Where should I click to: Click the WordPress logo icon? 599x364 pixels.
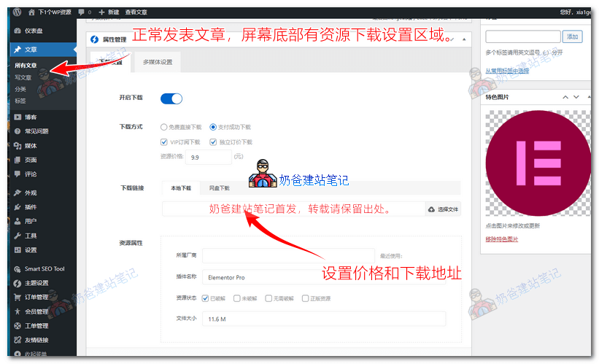click(17, 12)
